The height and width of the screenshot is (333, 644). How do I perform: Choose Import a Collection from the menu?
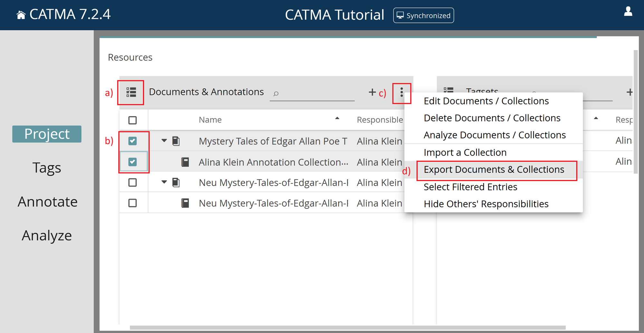coord(465,152)
